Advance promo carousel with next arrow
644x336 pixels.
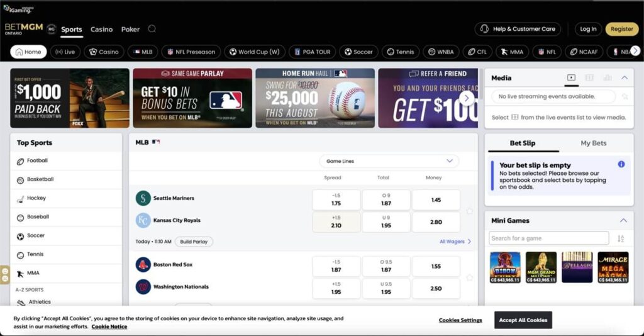tap(467, 98)
